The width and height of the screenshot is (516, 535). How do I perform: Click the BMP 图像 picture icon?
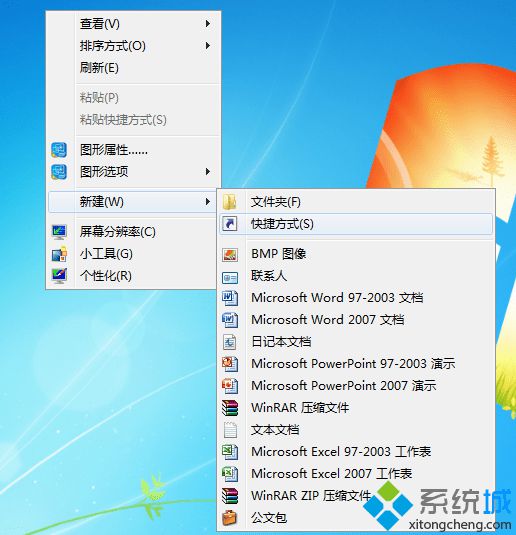point(230,254)
